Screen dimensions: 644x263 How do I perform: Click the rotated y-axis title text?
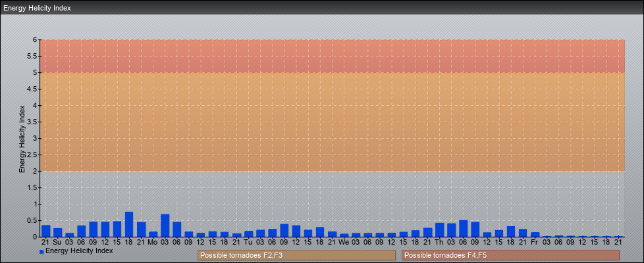[x=22, y=138]
